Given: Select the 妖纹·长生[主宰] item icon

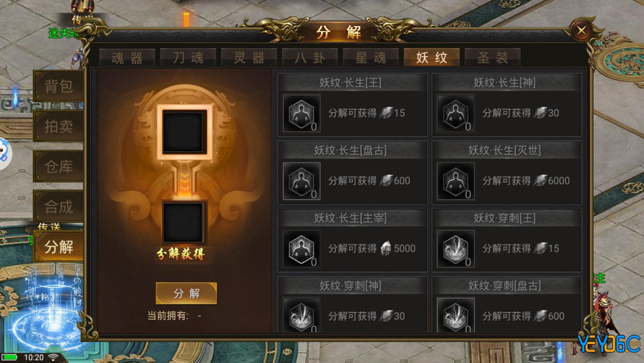Looking at the screenshot, I should pos(301,249).
